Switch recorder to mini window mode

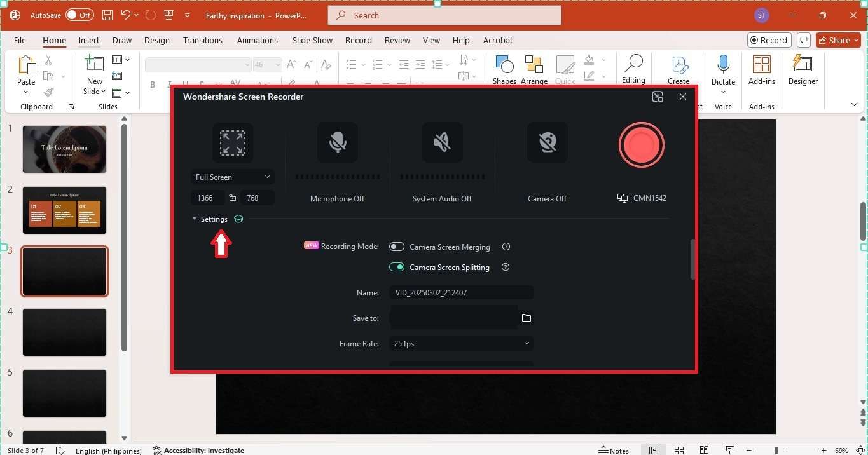658,97
